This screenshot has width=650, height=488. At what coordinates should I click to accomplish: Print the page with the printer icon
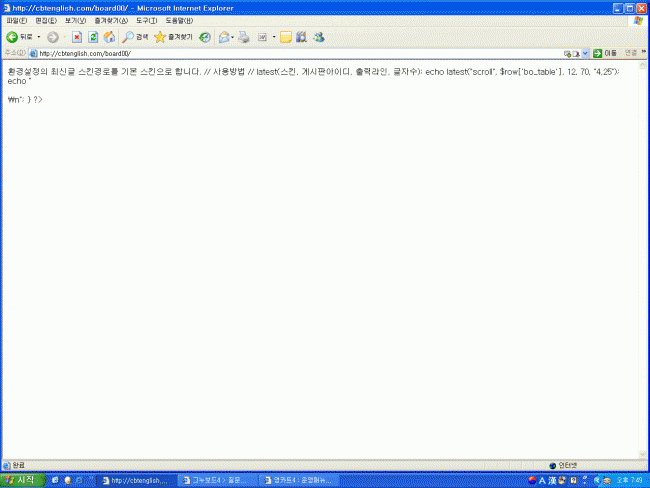click(243, 37)
